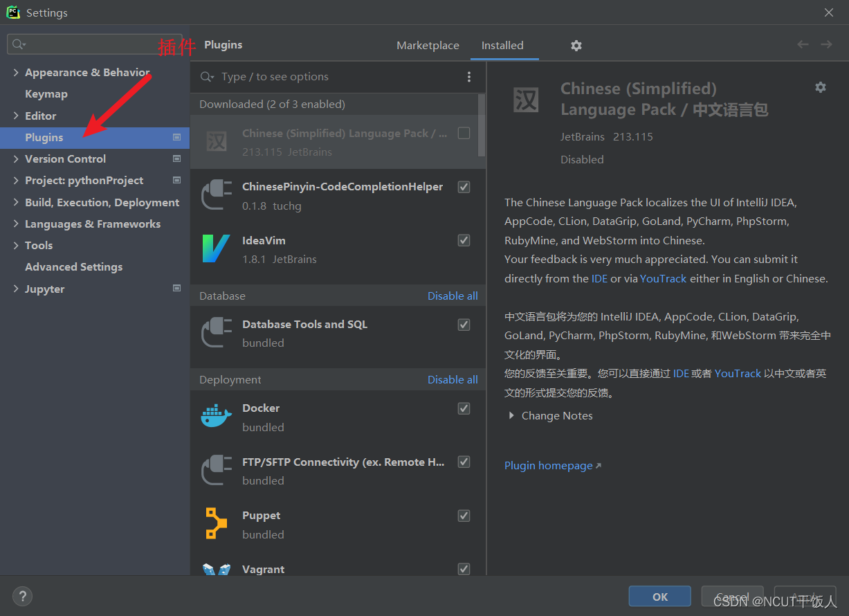Disable ChinesePinyin-CodeCompletionHelper plugin checkbox

pyautogui.click(x=464, y=187)
